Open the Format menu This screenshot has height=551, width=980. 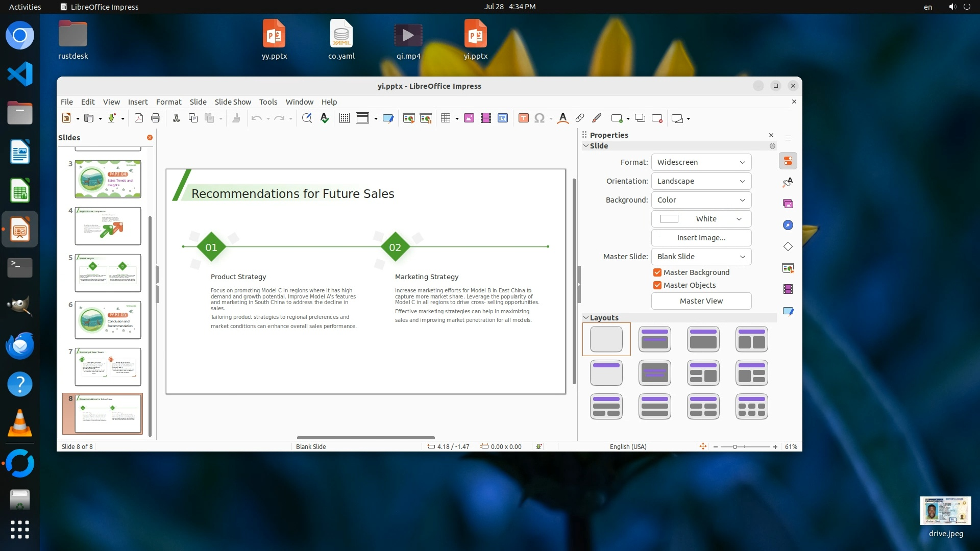click(168, 102)
